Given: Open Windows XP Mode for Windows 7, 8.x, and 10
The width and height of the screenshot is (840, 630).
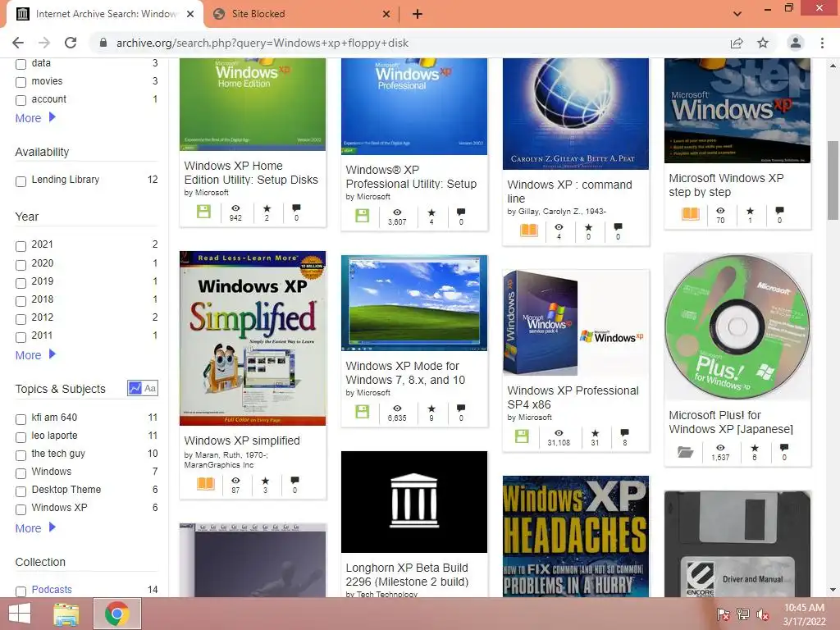Looking at the screenshot, I should click(405, 373).
